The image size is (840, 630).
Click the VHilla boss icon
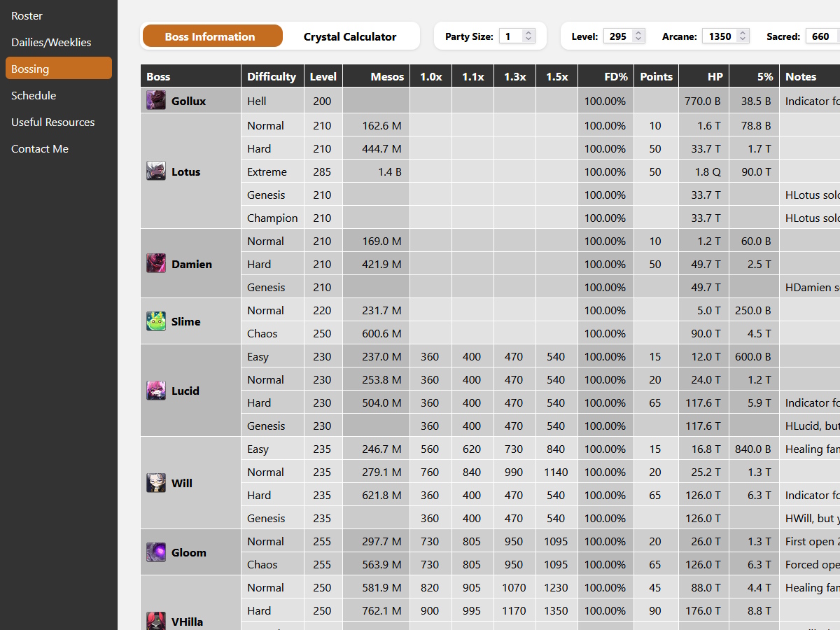156,621
